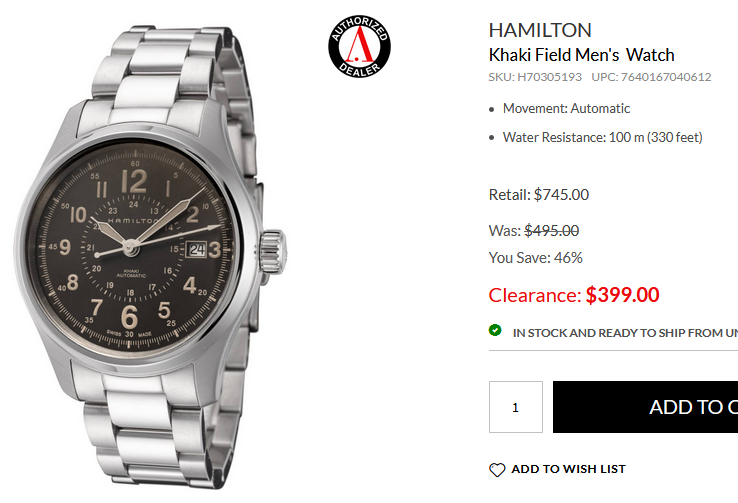The image size is (738, 503).
Task: Click the SKU H70305193 text
Action: pos(535,77)
